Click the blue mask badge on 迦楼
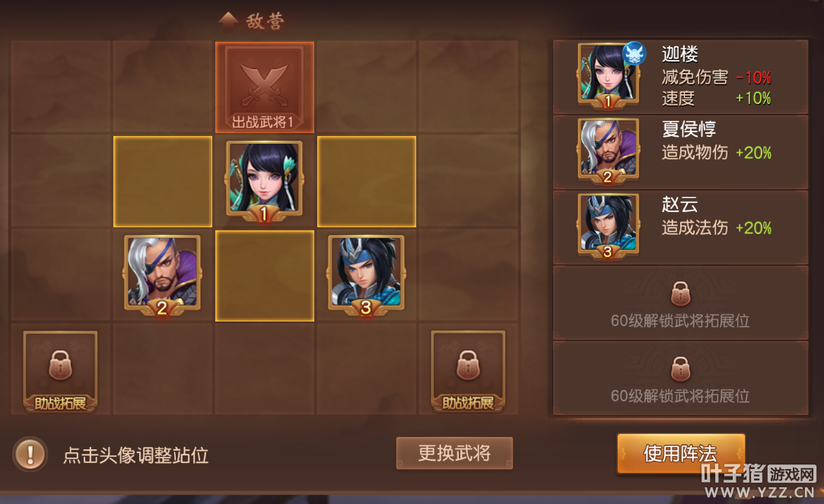The width and height of the screenshot is (824, 504). 635,53
